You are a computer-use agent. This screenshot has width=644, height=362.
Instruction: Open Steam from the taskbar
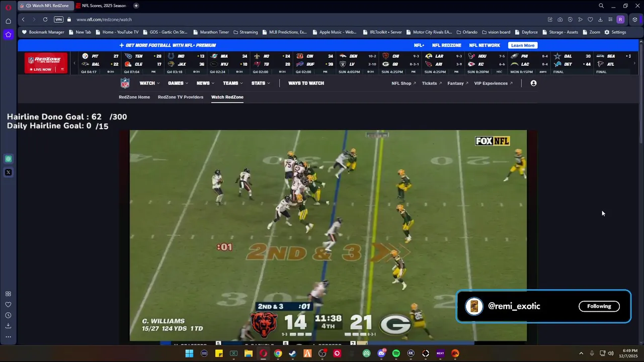tap(292, 353)
